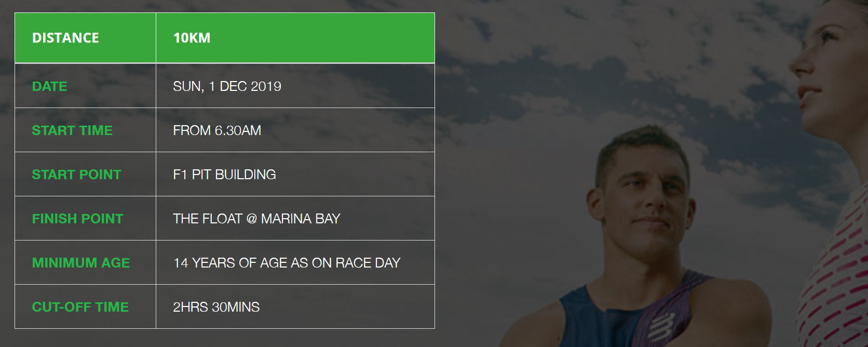
Task: Click the @ symbol in finish point
Action: click(252, 219)
